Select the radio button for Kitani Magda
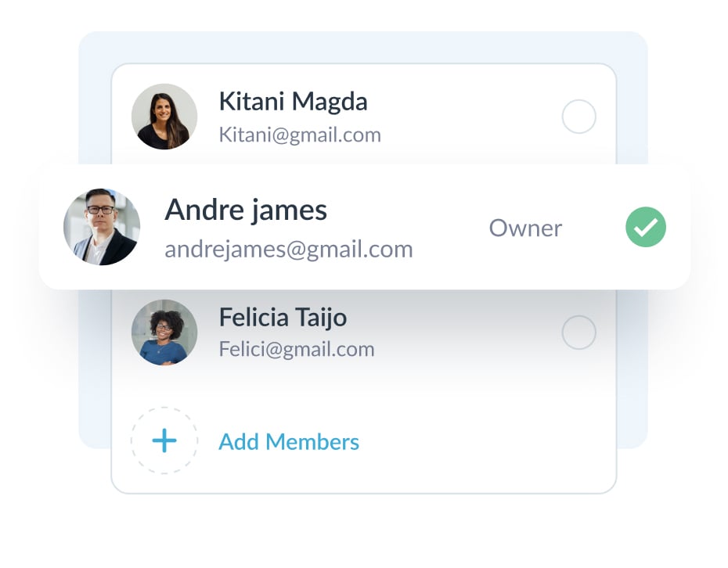This screenshot has width=728, height=568. [x=579, y=117]
